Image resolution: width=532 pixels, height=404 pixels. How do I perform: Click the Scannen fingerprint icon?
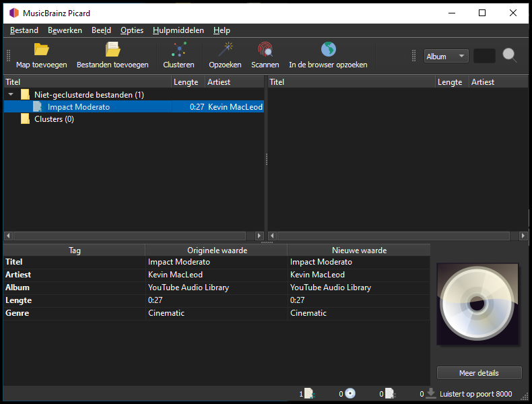[x=265, y=50]
